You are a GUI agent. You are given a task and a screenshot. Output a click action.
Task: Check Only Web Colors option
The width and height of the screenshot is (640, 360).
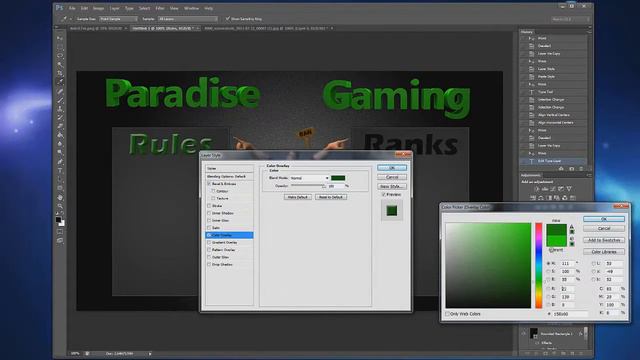(447, 314)
